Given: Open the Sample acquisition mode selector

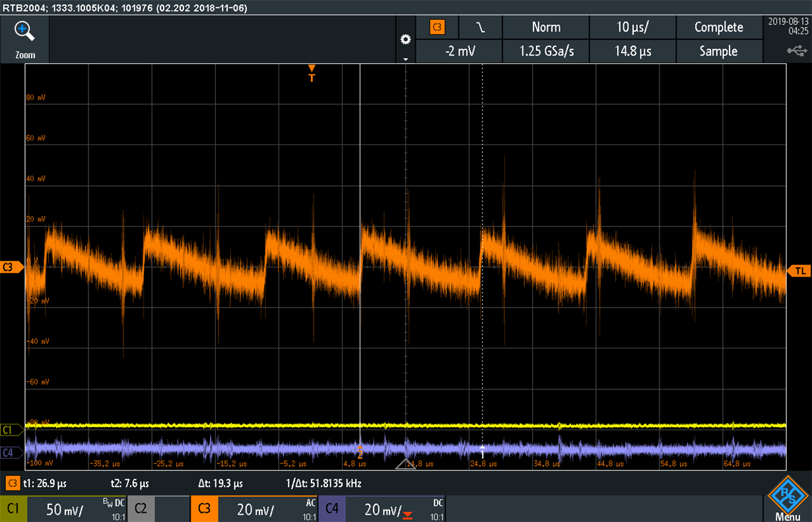Looking at the screenshot, I should pyautogui.click(x=719, y=51).
